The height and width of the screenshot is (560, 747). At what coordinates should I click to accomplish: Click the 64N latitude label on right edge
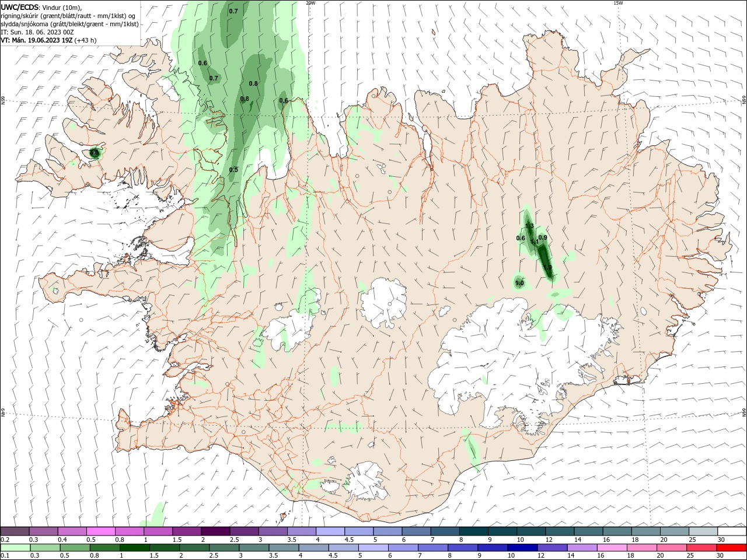(744, 412)
